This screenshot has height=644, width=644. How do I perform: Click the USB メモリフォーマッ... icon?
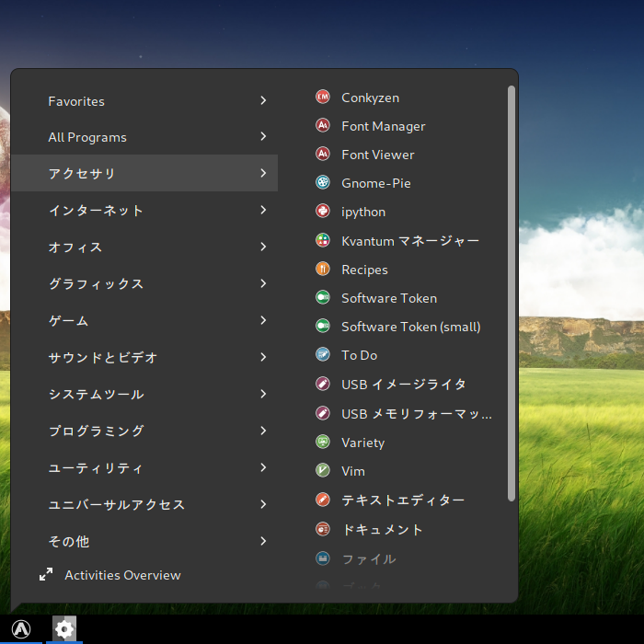[323, 413]
